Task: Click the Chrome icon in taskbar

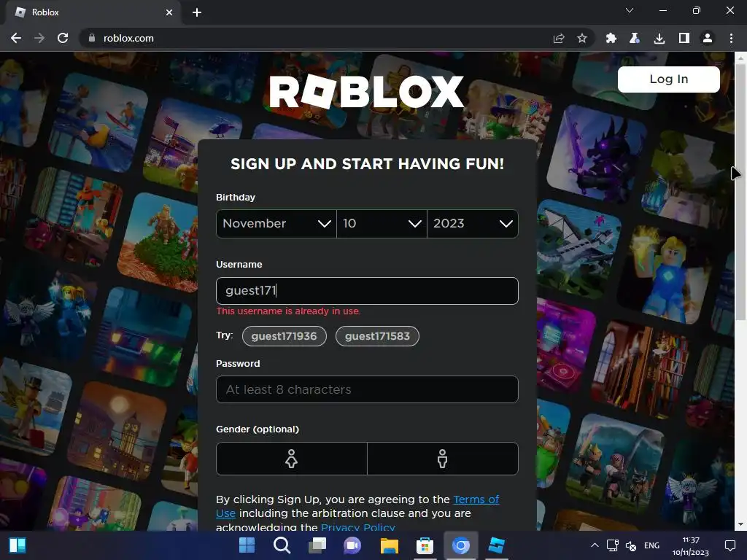Action: click(x=461, y=545)
